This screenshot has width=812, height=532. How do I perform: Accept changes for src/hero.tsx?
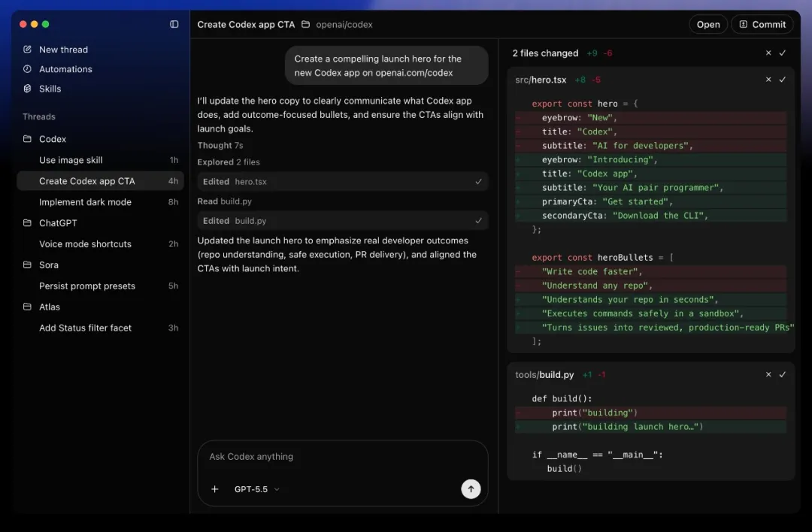tap(783, 79)
